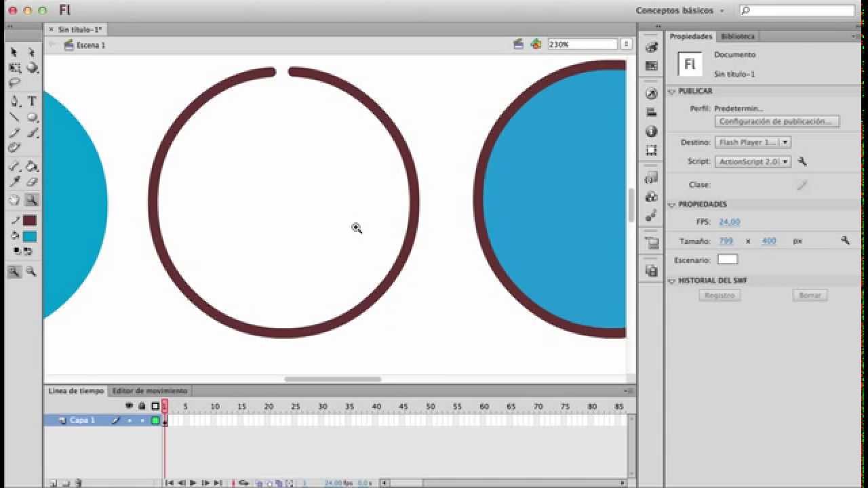
Task: Open the Stage background color swatch
Action: 727,260
